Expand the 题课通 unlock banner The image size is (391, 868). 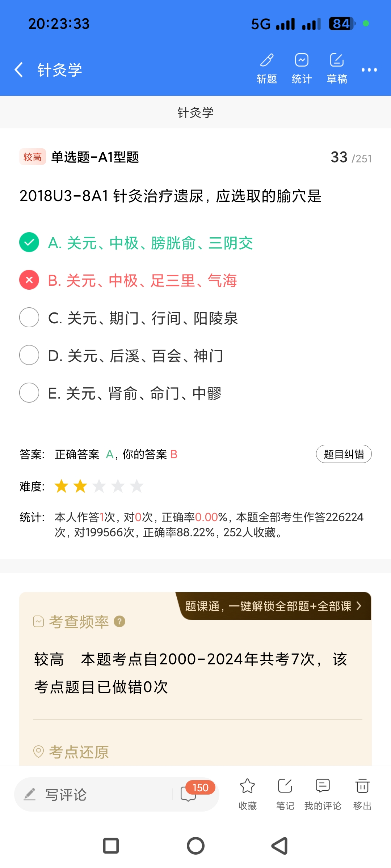[274, 606]
